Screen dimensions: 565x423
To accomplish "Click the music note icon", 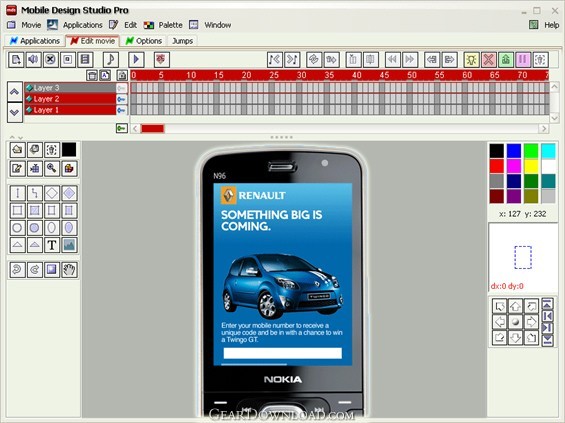I will coord(111,59).
